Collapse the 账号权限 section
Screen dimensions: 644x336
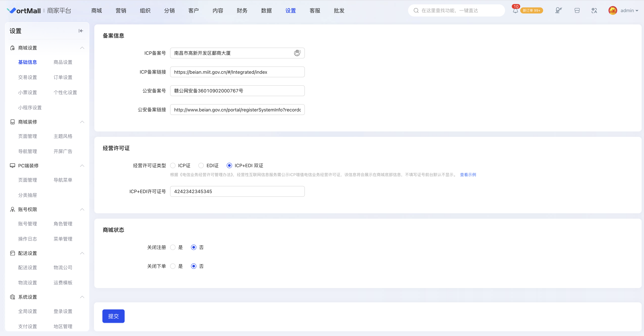pos(82,209)
